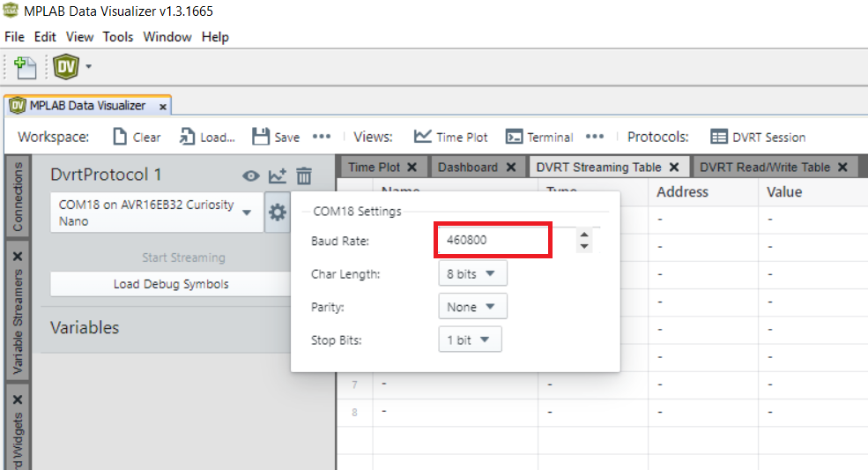The height and width of the screenshot is (470, 868).
Task: Show more workspace options ellipsis
Action: 322,137
